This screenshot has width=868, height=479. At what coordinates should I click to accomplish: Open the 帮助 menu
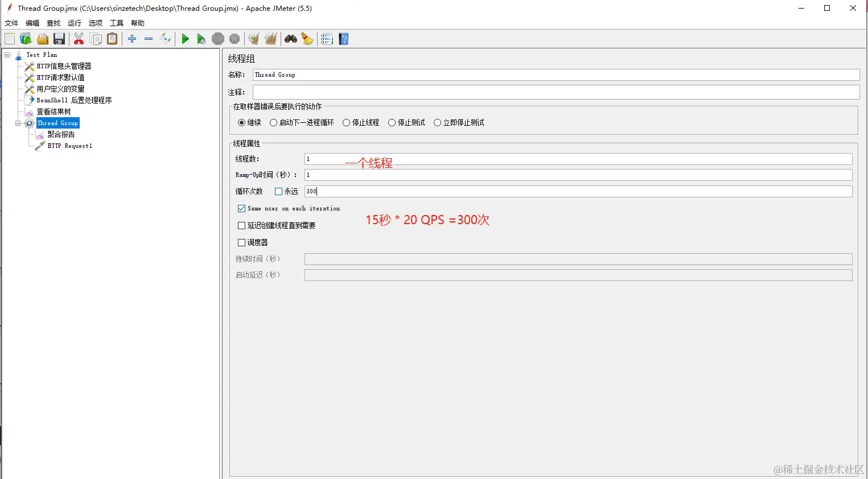(138, 23)
